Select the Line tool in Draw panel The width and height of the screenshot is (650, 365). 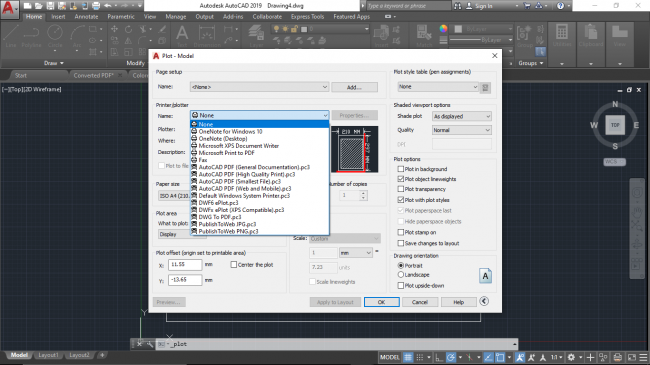pyautogui.click(x=11, y=36)
